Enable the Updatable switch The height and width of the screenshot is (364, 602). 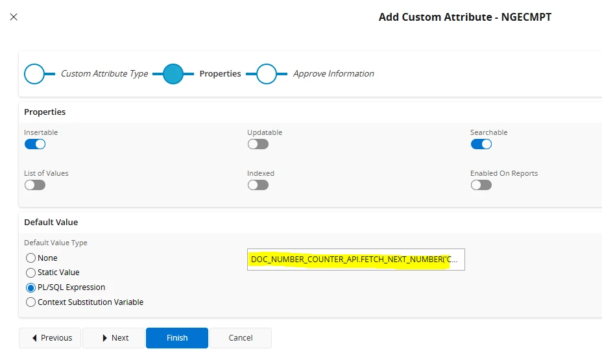coord(258,144)
